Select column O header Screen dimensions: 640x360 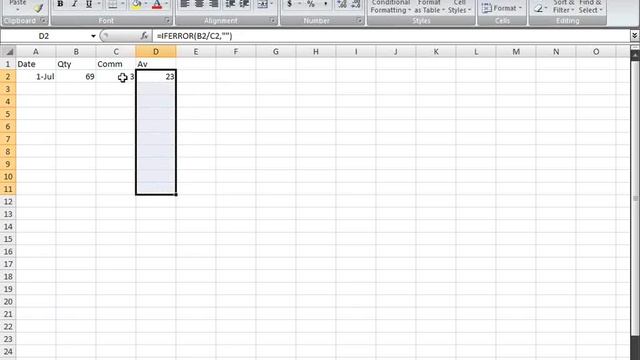point(596,51)
